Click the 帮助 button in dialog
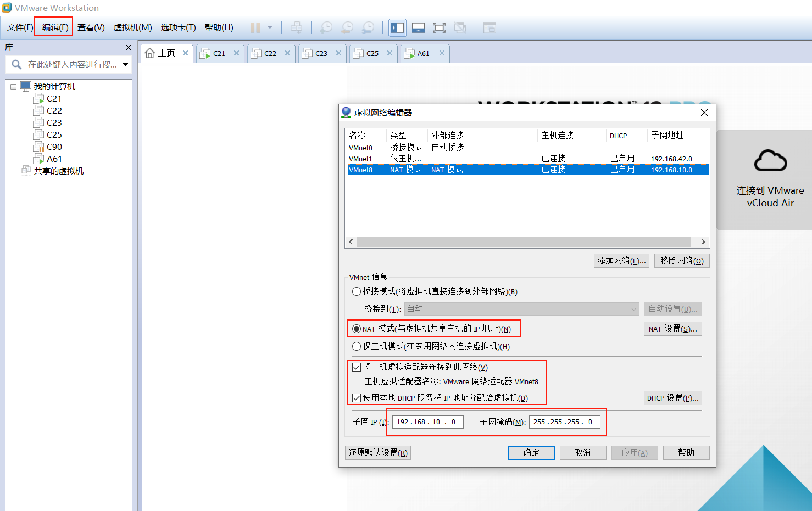The image size is (812, 511). pos(686,453)
